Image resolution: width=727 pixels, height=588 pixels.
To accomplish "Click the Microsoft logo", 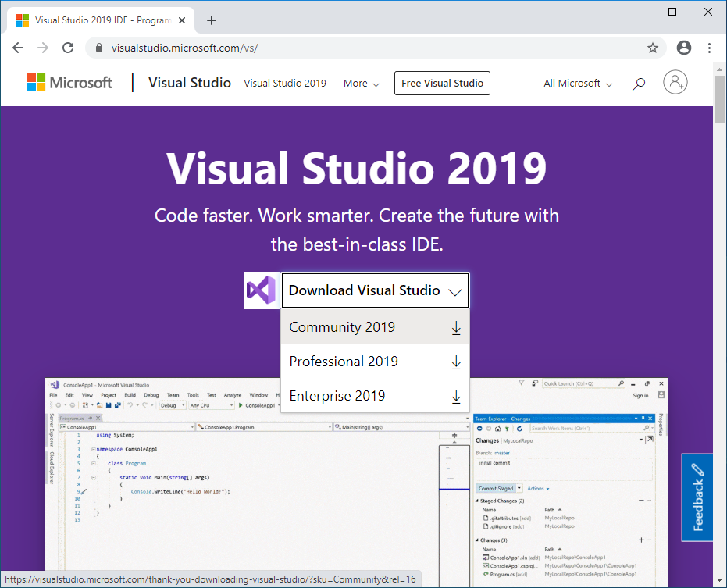I will (69, 83).
